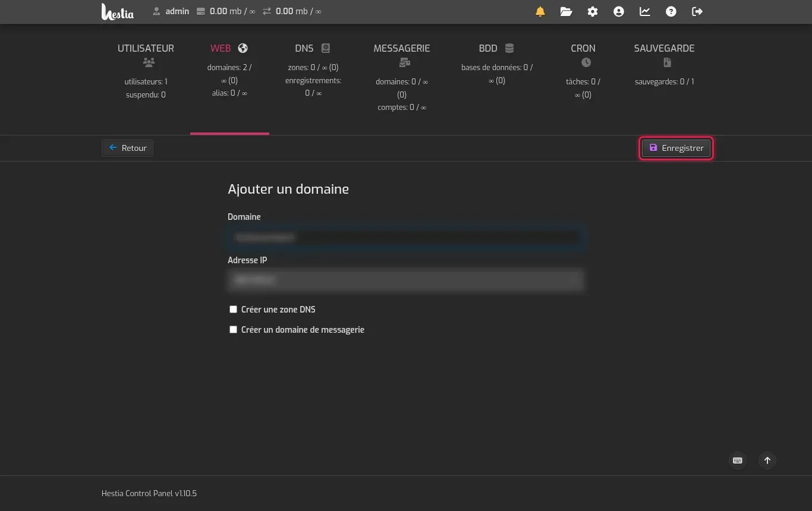Viewport: 812px width, 511px height.
Task: Click the globe icon beside WEB
Action: click(x=243, y=48)
